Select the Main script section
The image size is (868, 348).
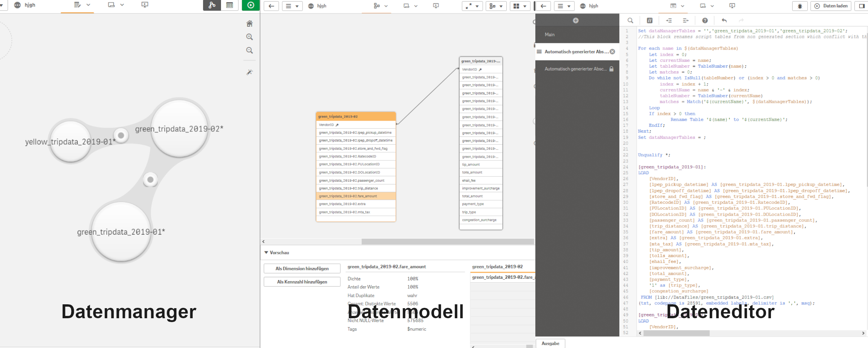550,34
